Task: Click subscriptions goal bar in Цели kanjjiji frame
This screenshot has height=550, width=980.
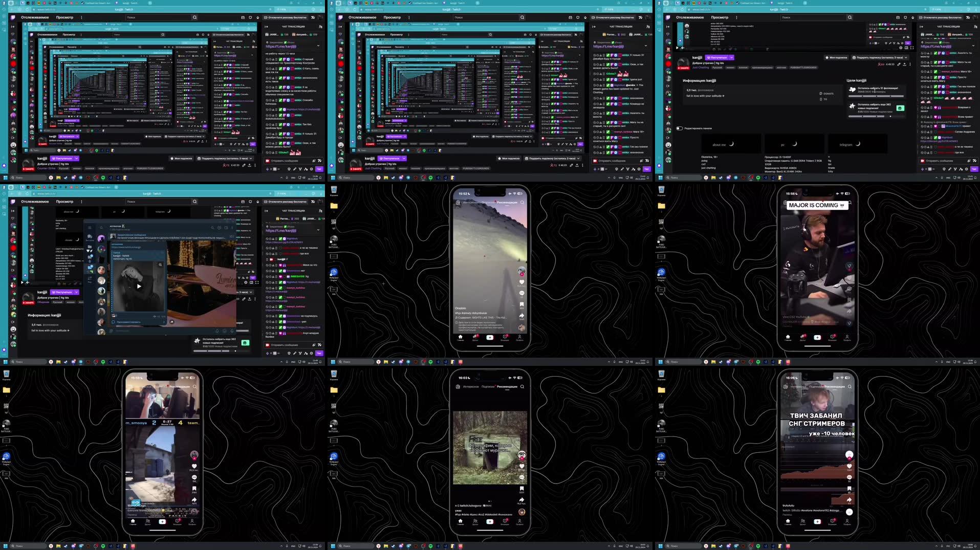Action: click(x=876, y=116)
